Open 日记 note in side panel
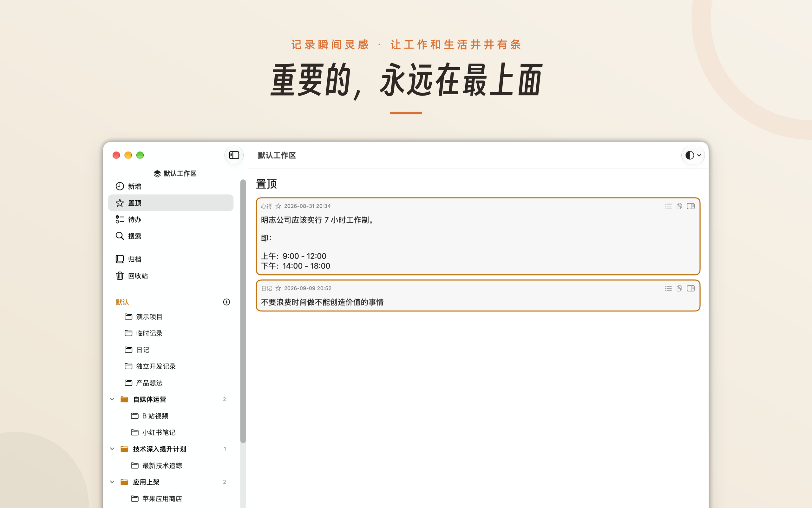Screen dimensions: 812x508 point(691,288)
